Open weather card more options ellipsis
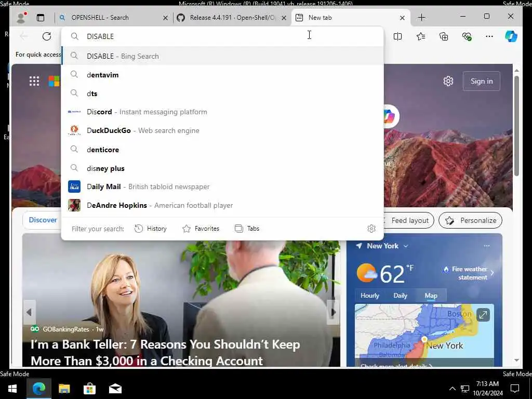 pos(486,246)
